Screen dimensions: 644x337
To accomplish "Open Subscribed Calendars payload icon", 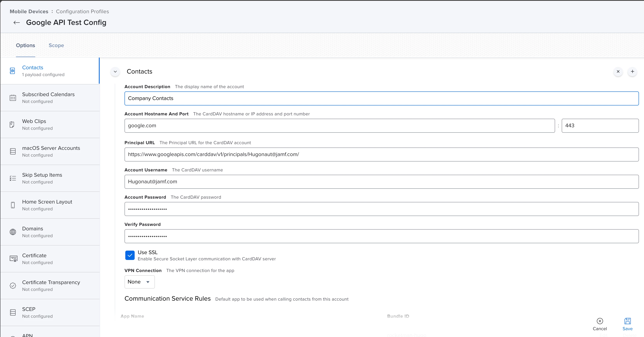I will pyautogui.click(x=13, y=98).
